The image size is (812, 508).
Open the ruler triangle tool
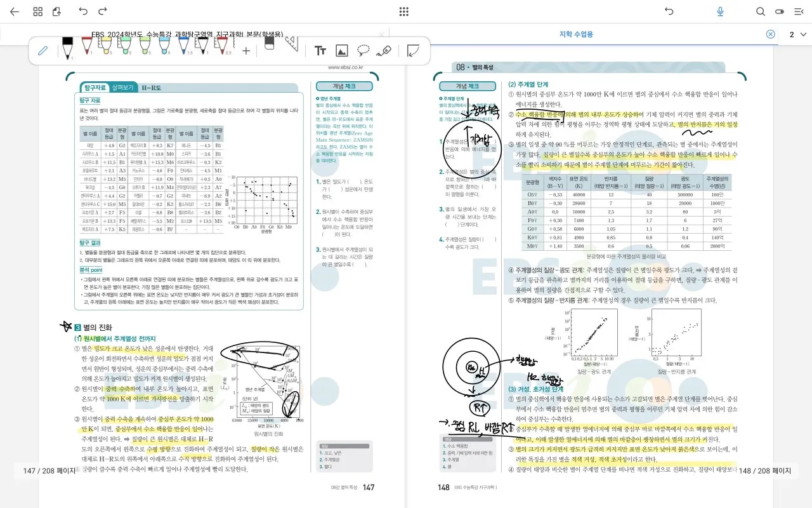[291, 43]
